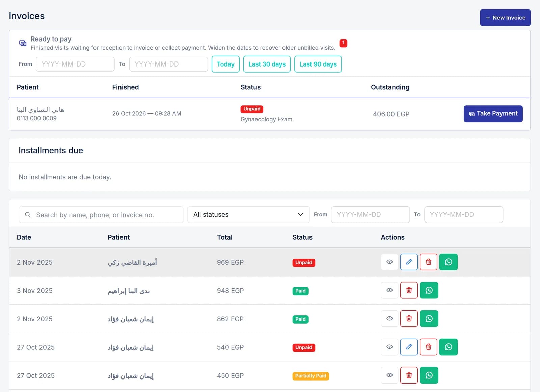This screenshot has height=392, width=540.
Task: Edit the 540 EGP unpaid invoice
Action: pyautogui.click(x=409, y=347)
